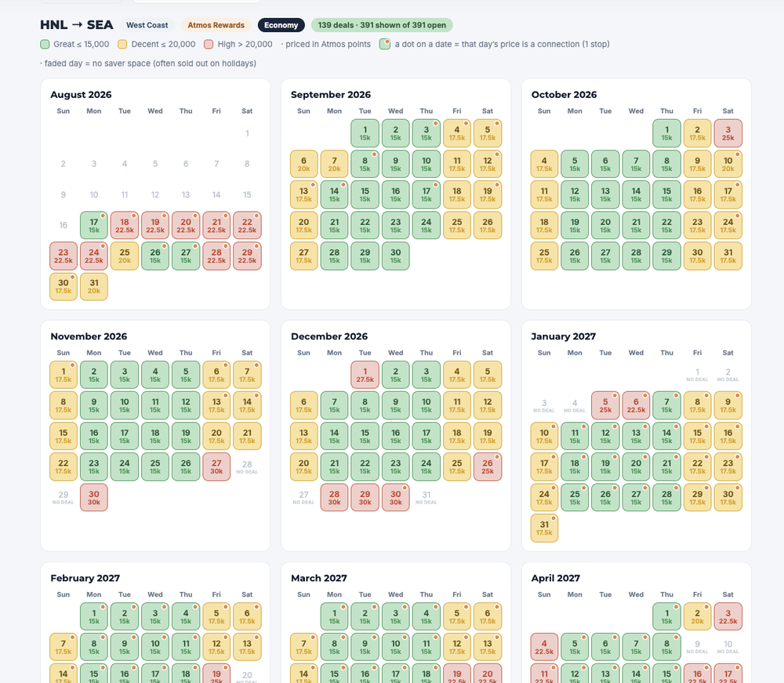The image size is (784, 683).
Task: Select January 5 at 25k
Action: 605,405
